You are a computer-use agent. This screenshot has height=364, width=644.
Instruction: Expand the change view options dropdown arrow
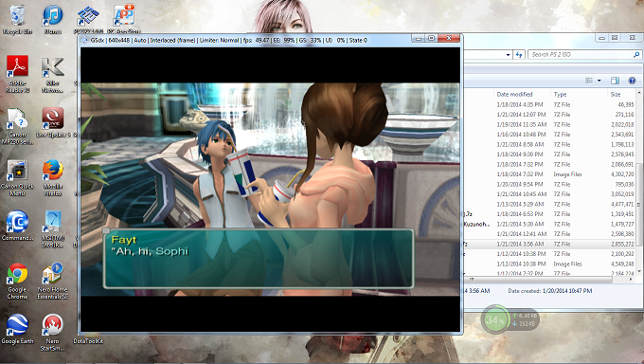pos(599,81)
